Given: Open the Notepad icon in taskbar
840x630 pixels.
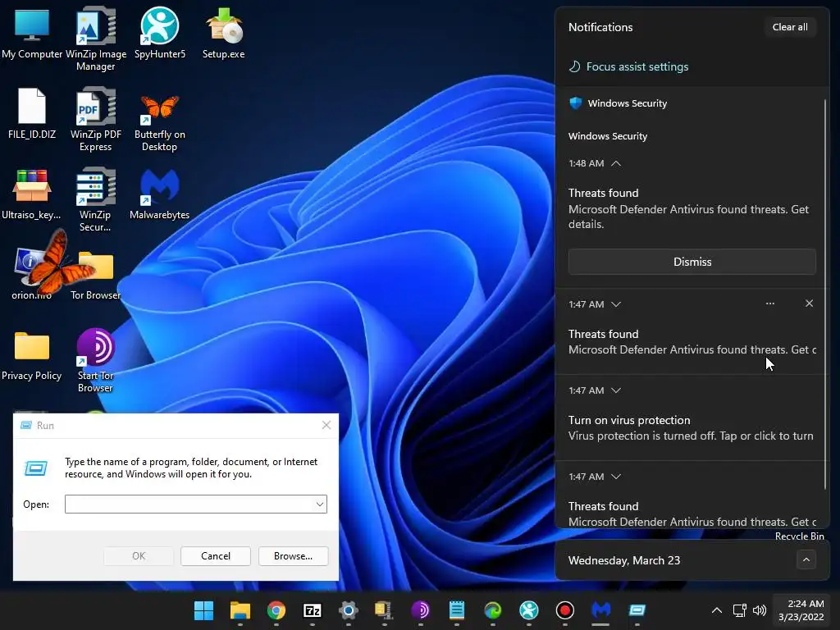Looking at the screenshot, I should click(x=456, y=610).
